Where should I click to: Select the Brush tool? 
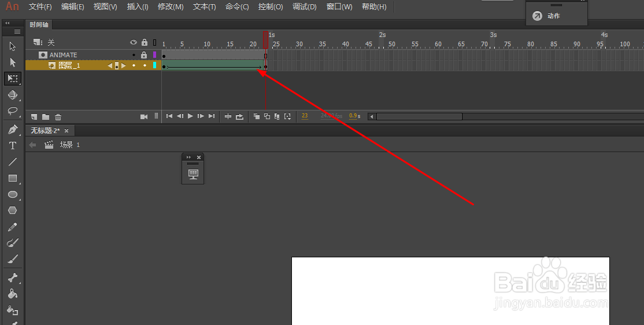point(12,259)
